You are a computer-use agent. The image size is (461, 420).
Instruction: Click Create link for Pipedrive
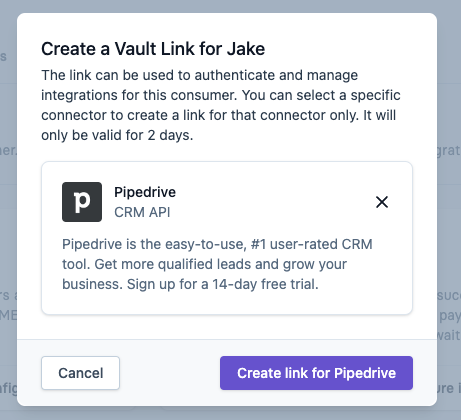(x=316, y=373)
